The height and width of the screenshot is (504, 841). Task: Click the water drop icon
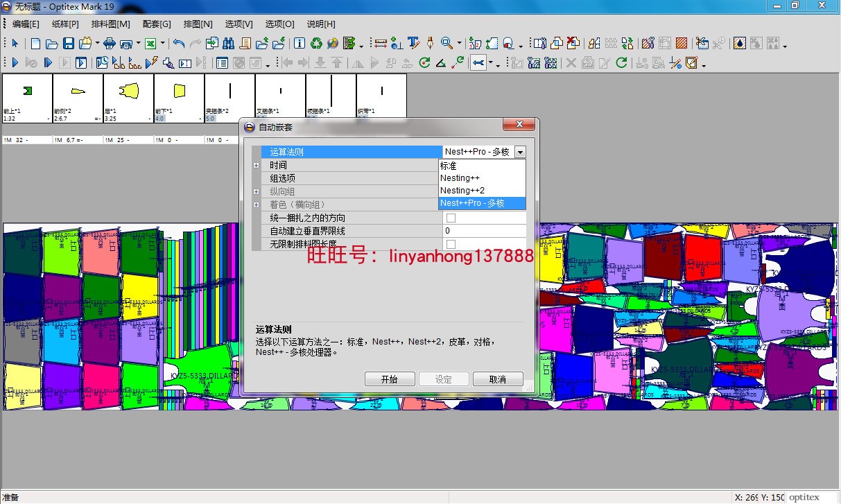coord(739,43)
